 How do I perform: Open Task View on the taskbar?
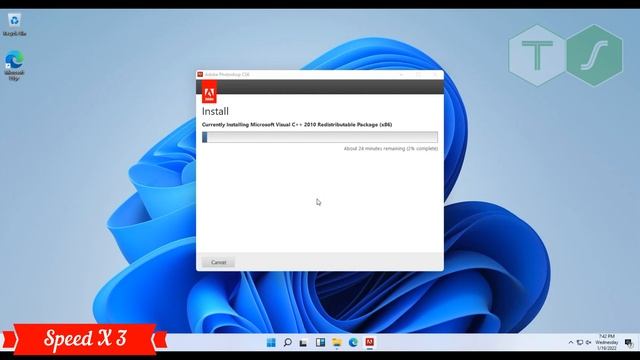click(303, 342)
